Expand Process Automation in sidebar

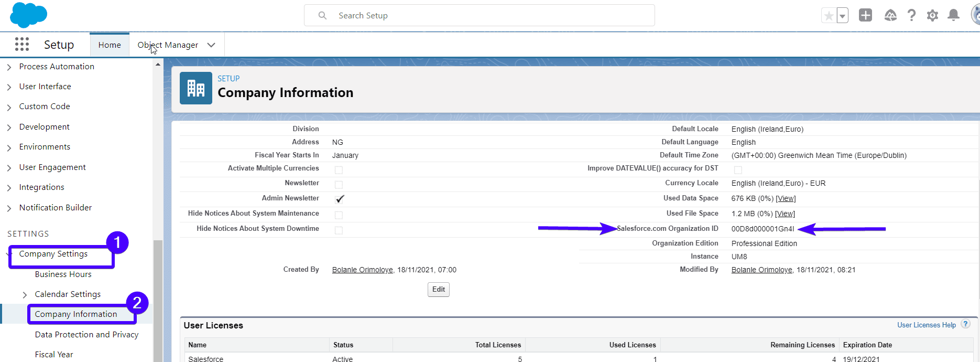(9, 67)
